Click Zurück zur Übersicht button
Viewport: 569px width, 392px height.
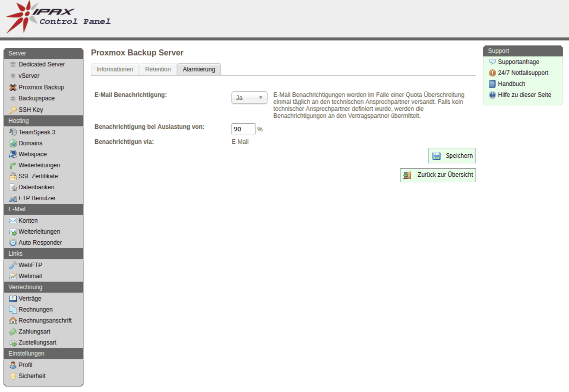438,175
